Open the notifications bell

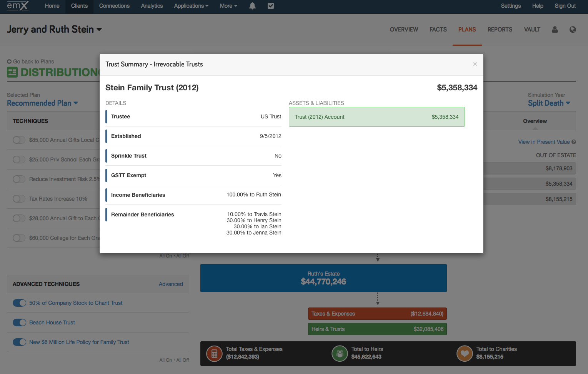252,6
